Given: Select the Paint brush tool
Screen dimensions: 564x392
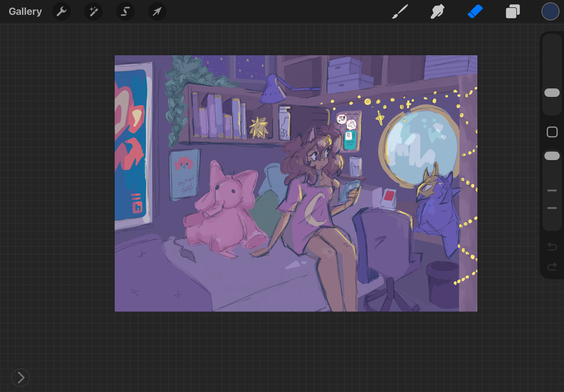Looking at the screenshot, I should [x=400, y=11].
